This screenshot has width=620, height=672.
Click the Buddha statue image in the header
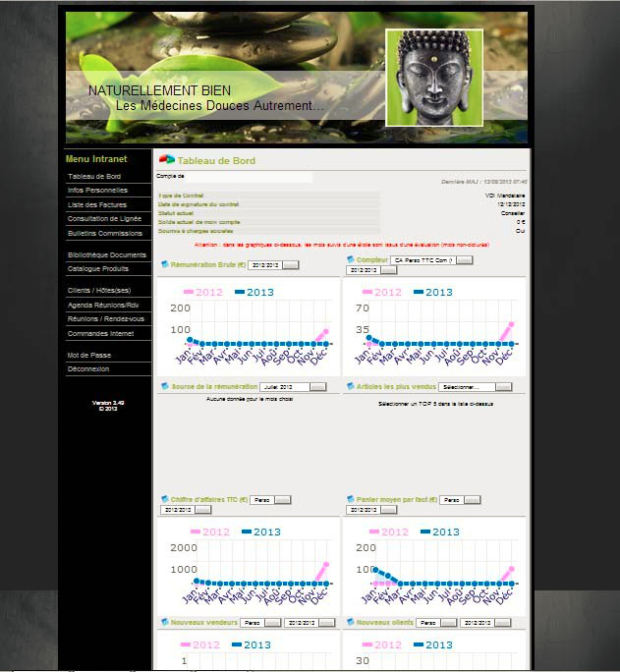coord(433,78)
